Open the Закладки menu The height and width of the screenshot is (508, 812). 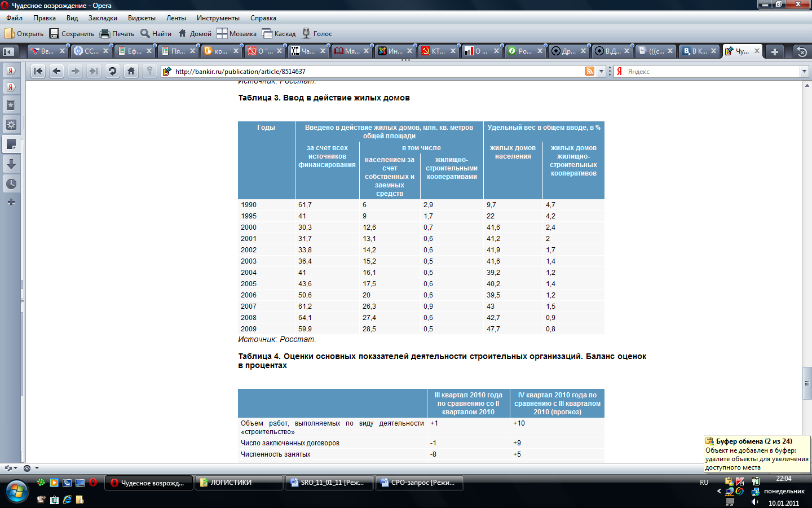tap(103, 18)
